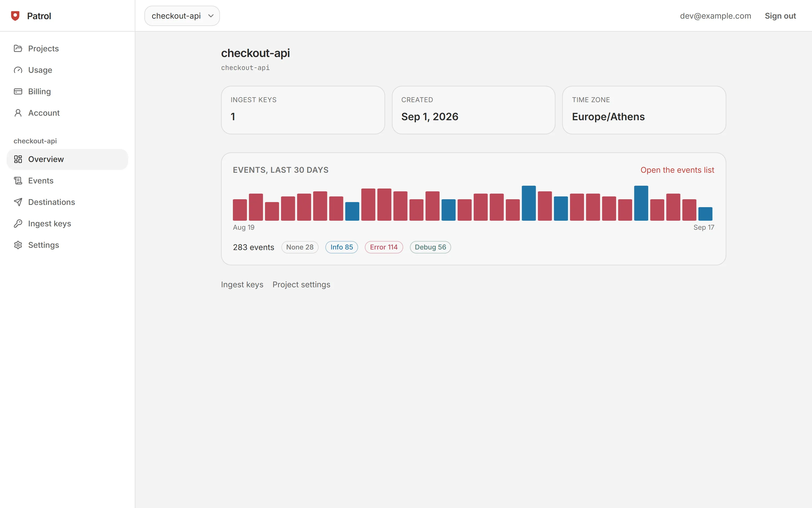
Task: Open the Project settings link
Action: pos(301,284)
